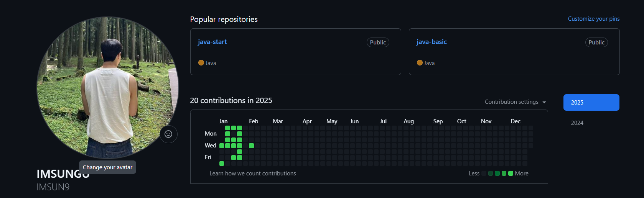Viewport: 644px width, 198px height.
Task: Open the java-start repository link
Action: coord(212,42)
